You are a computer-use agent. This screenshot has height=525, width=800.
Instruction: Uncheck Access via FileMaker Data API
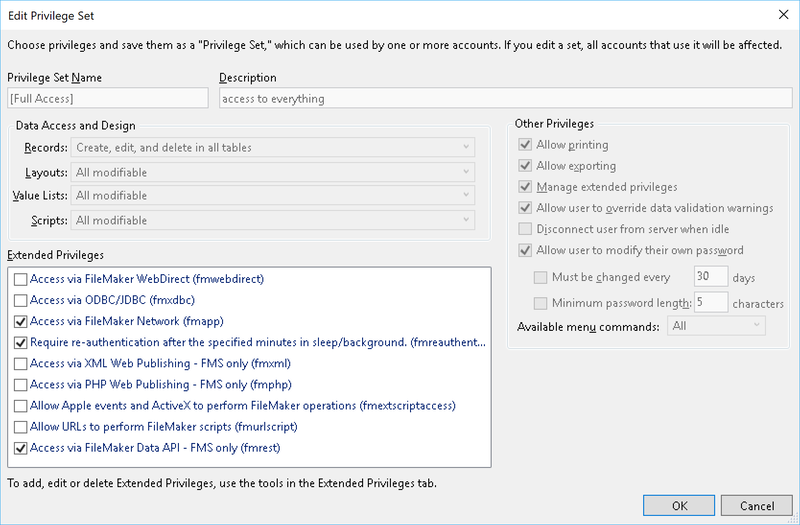click(x=20, y=448)
